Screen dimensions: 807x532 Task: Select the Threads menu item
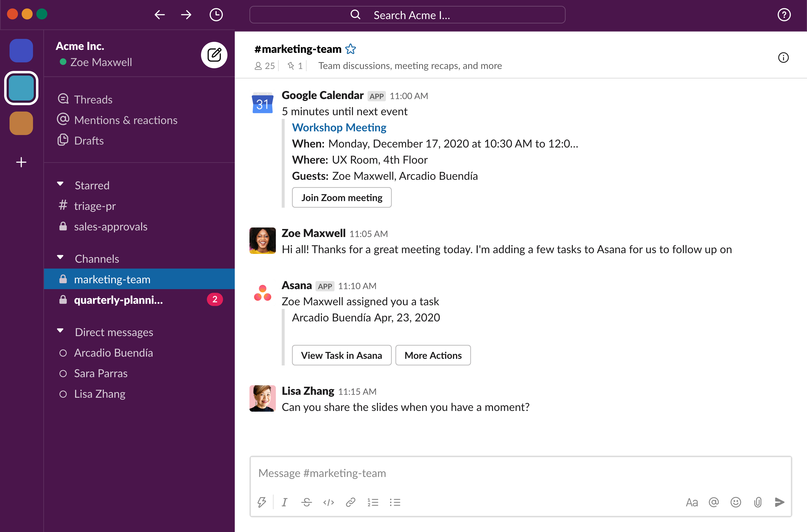pyautogui.click(x=94, y=99)
